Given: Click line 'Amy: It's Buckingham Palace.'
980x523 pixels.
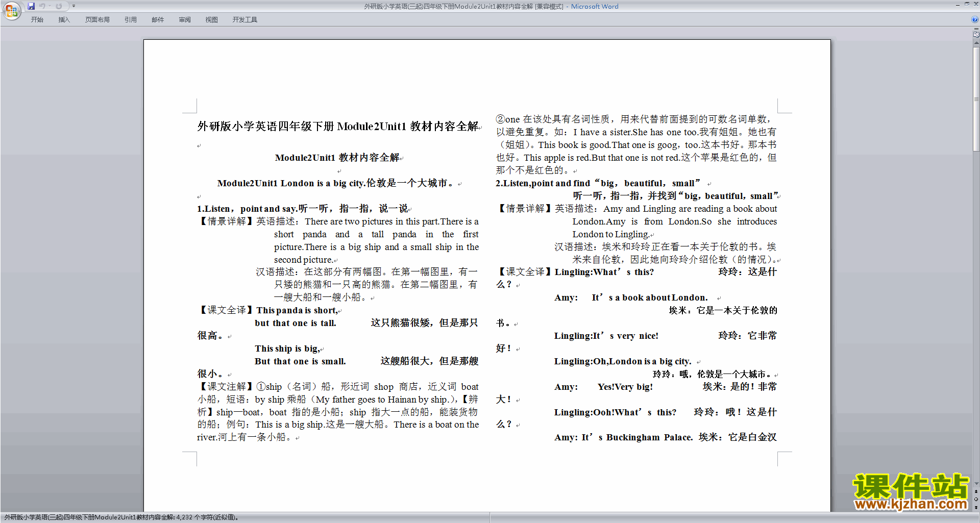Looking at the screenshot, I should tap(624, 437).
